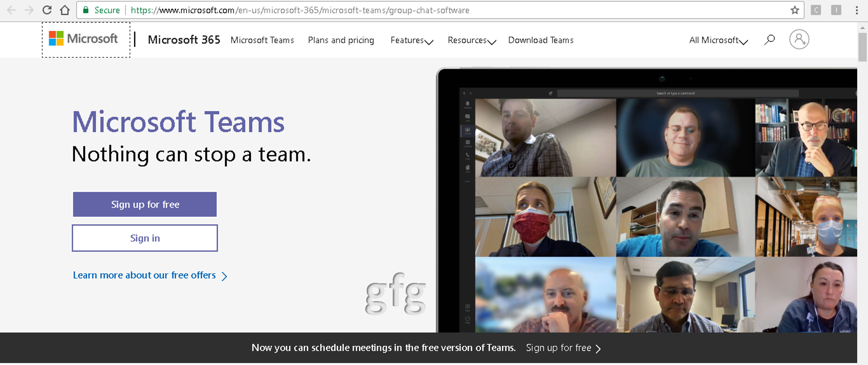Screen dimensions: 868x365
Task: Click the browser reload icon
Action: click(47, 10)
